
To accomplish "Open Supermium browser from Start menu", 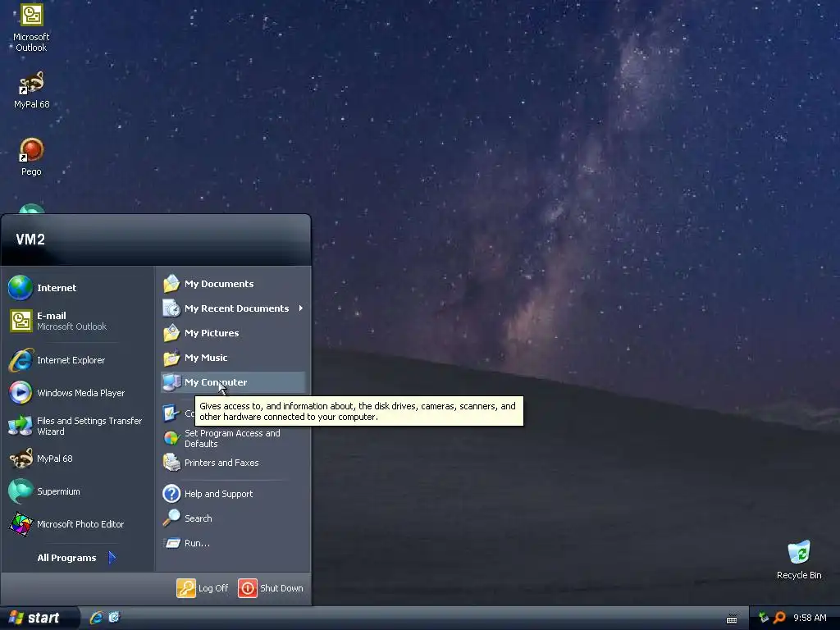I will tap(77, 491).
